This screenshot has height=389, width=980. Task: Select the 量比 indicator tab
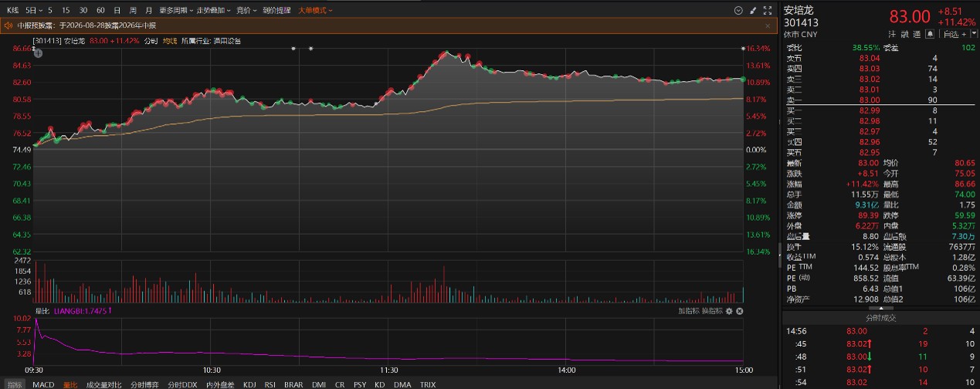tap(70, 384)
